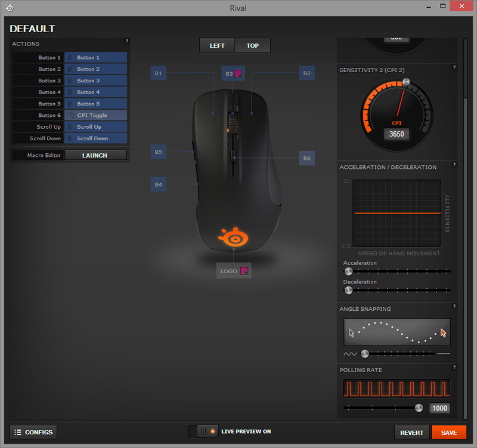This screenshot has width=477, height=448.
Task: Open help for Acceleration / Deceleration
Action: tap(454, 165)
